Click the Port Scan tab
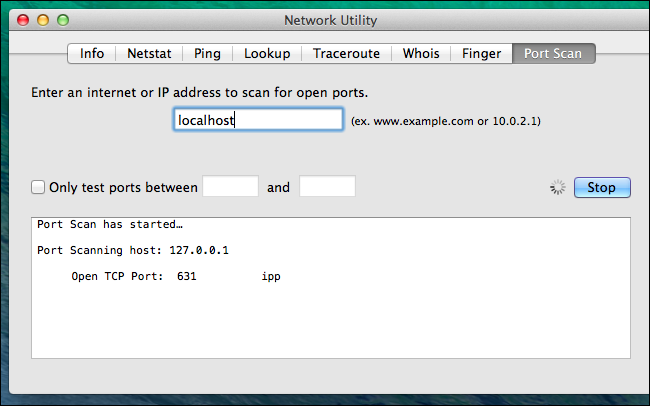 [x=554, y=53]
